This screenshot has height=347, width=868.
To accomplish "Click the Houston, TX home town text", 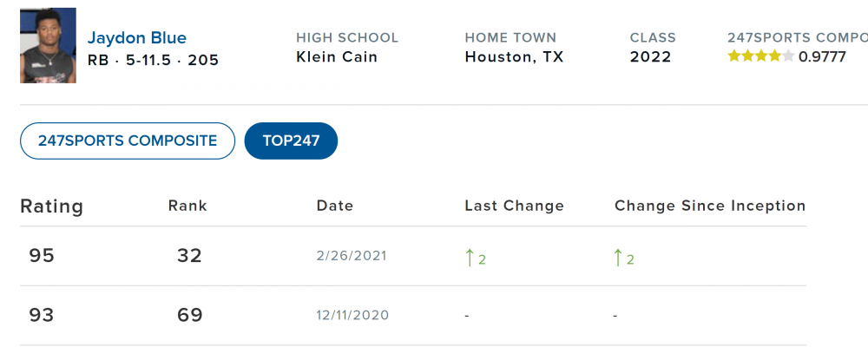I will click(x=514, y=57).
